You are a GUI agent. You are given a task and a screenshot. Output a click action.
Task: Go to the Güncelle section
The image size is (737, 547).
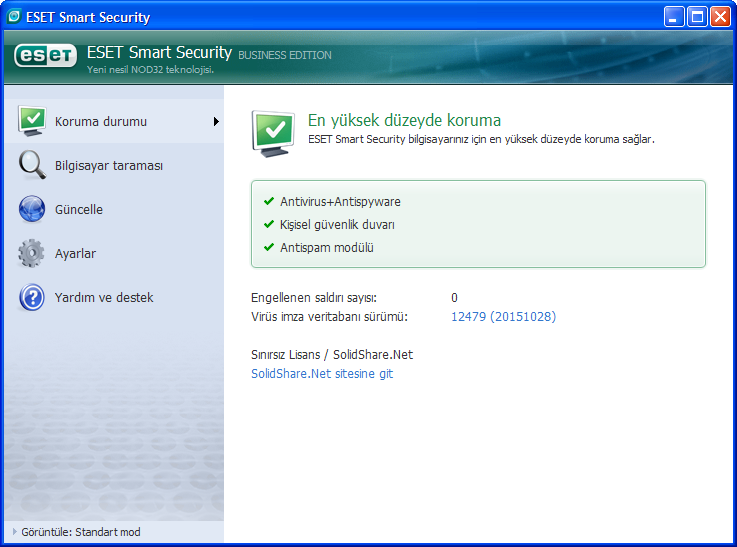[x=114, y=210]
